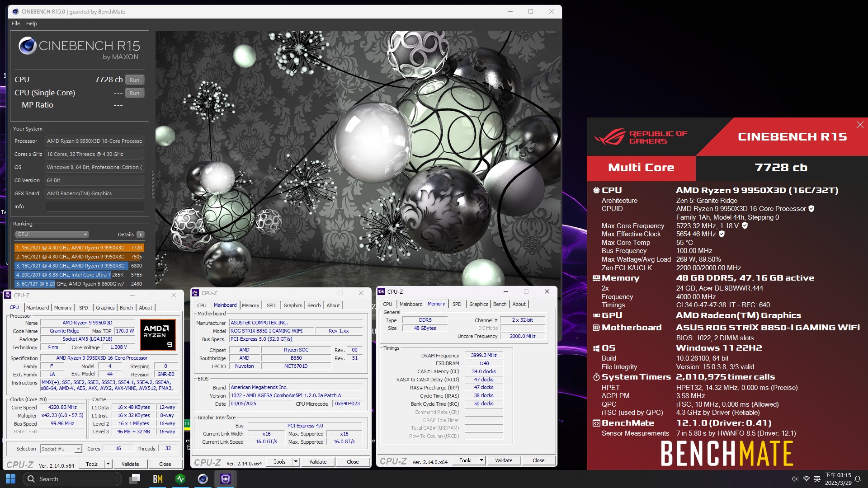868x488 pixels.
Task: Click the Cinebench window title bar icon
Action: (15, 11)
